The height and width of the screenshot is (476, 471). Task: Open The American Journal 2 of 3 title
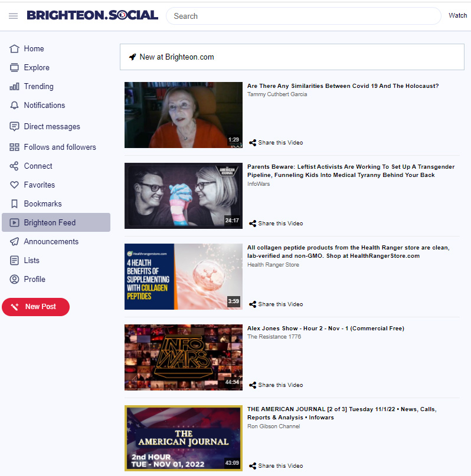click(x=342, y=413)
